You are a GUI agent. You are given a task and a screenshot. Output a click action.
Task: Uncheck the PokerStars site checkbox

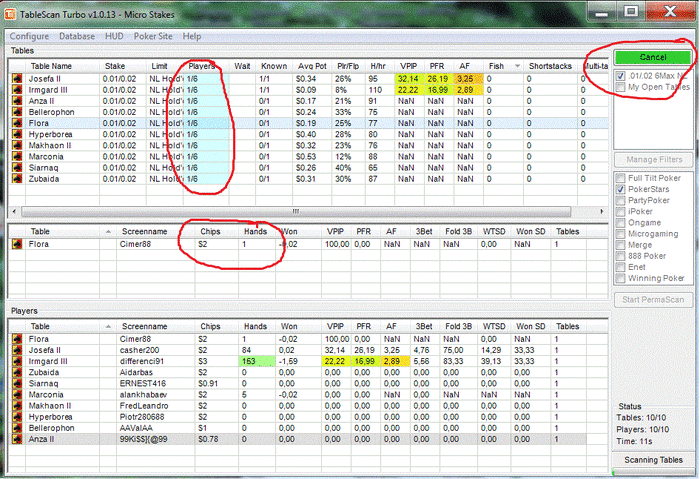click(620, 189)
